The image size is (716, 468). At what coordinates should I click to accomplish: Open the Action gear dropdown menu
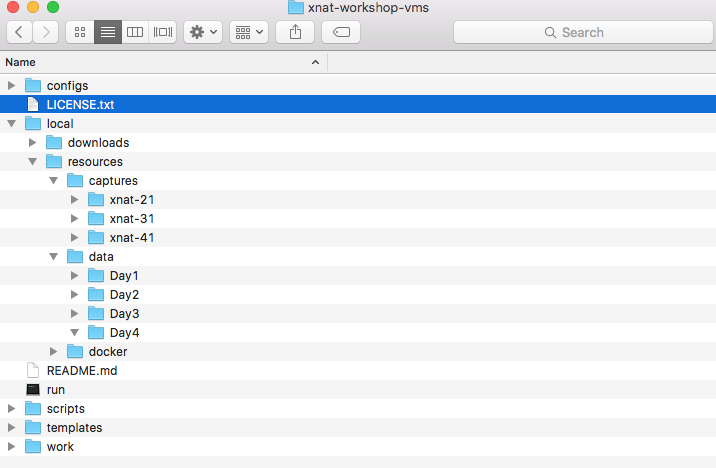pyautogui.click(x=204, y=32)
